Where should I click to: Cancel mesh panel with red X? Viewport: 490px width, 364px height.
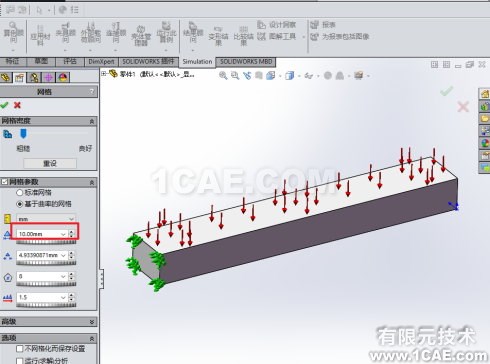17,105
